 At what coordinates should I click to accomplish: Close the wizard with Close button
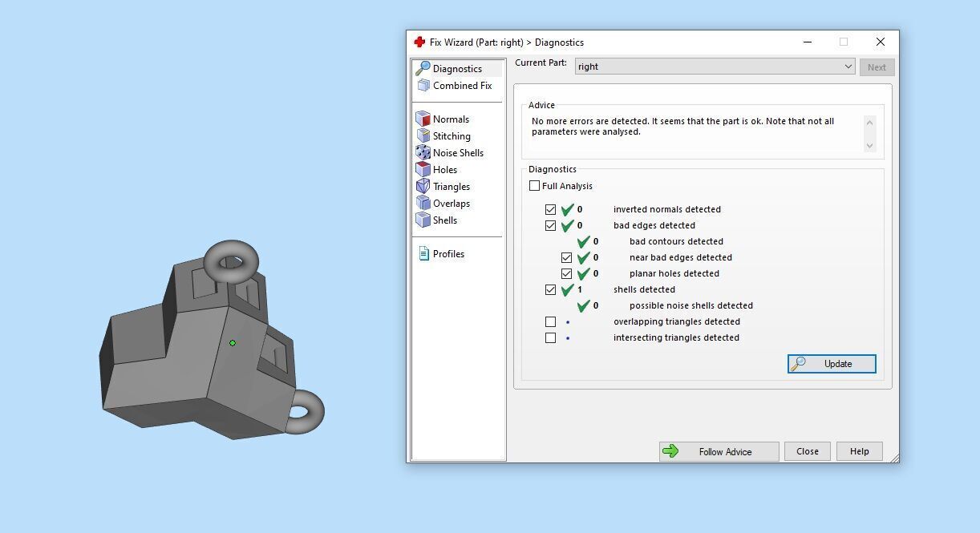(x=808, y=451)
